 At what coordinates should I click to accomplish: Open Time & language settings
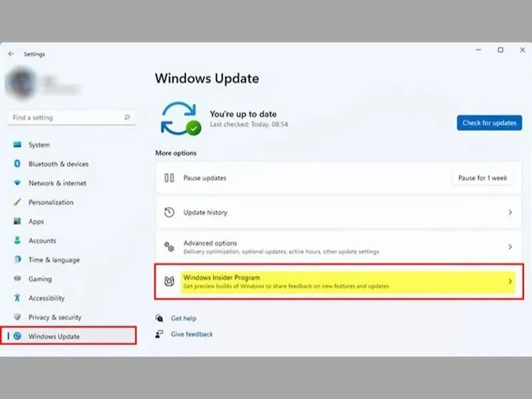tap(55, 260)
